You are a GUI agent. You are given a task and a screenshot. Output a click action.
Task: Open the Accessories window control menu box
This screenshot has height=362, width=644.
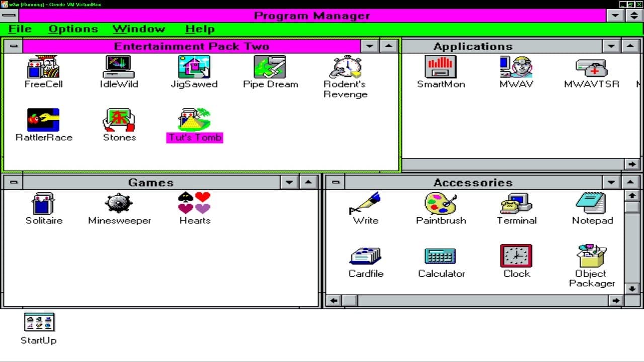pyautogui.click(x=336, y=182)
